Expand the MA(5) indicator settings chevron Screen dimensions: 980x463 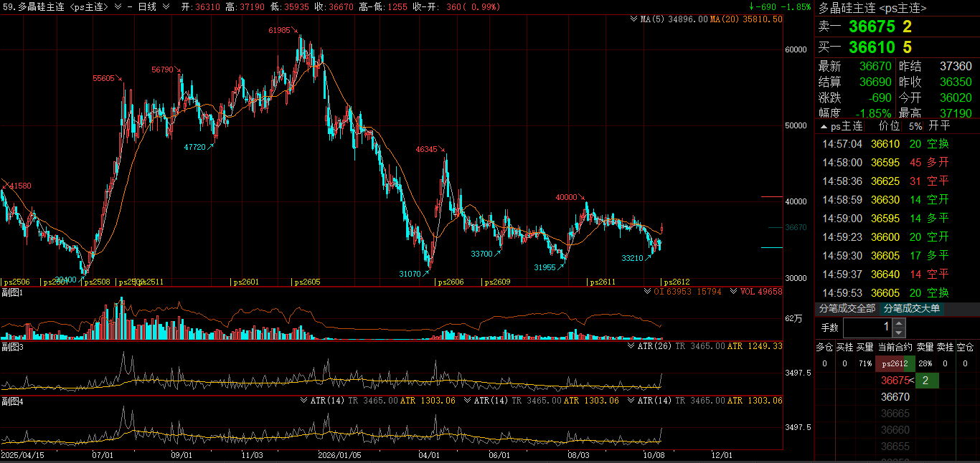tap(633, 19)
